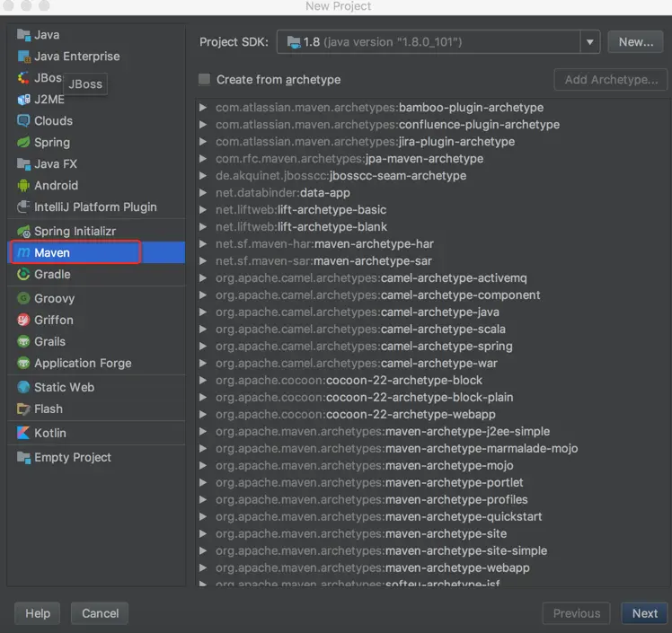Click the New... SDK button
This screenshot has width=672, height=633.
[x=635, y=42]
